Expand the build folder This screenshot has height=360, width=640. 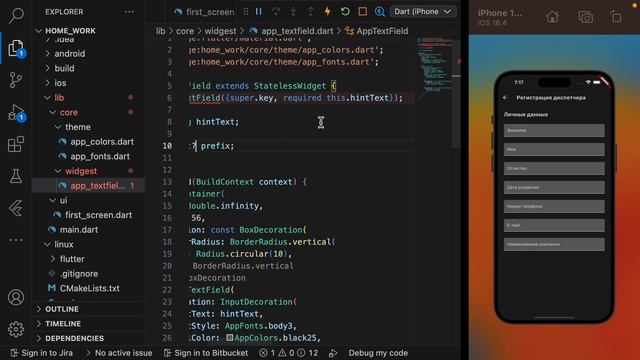pyautogui.click(x=88, y=68)
